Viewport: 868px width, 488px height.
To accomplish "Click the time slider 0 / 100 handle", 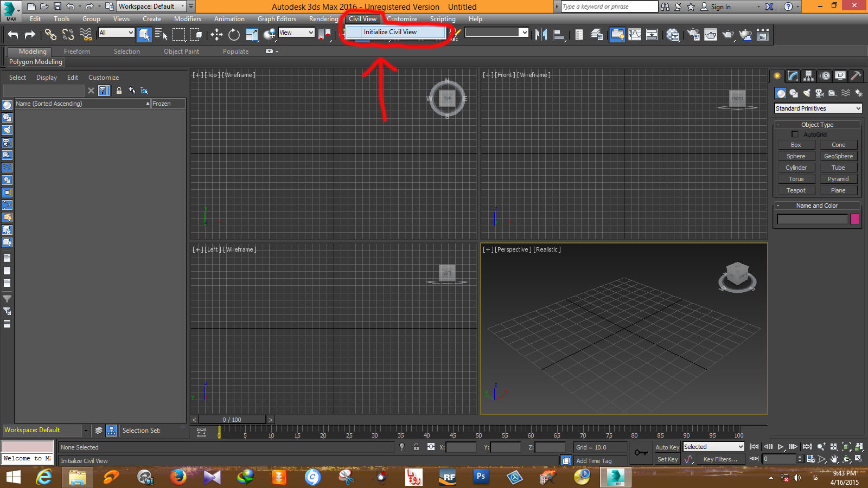I will click(x=232, y=420).
